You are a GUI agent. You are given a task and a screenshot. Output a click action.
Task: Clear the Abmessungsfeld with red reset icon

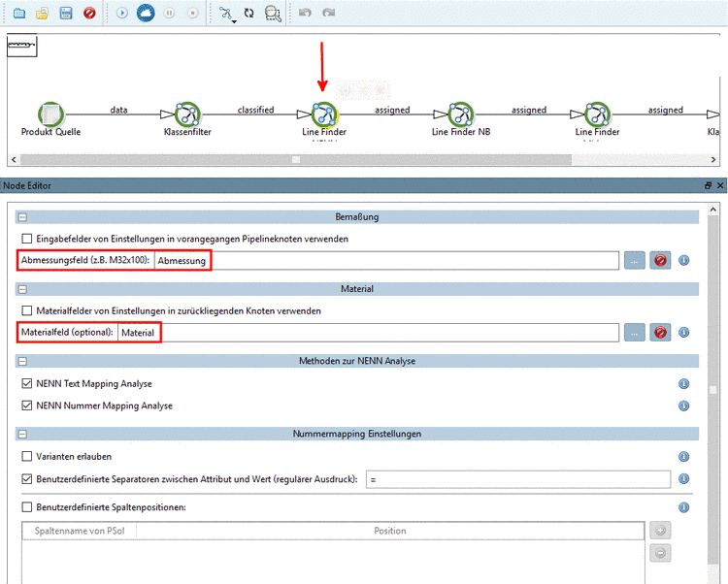coord(661,260)
